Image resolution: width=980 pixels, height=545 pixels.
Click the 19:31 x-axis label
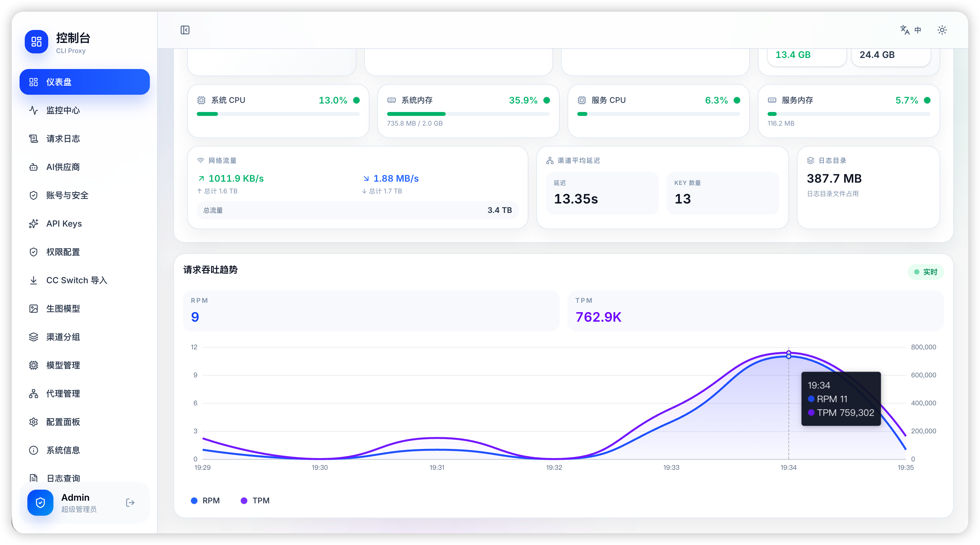pyautogui.click(x=437, y=468)
